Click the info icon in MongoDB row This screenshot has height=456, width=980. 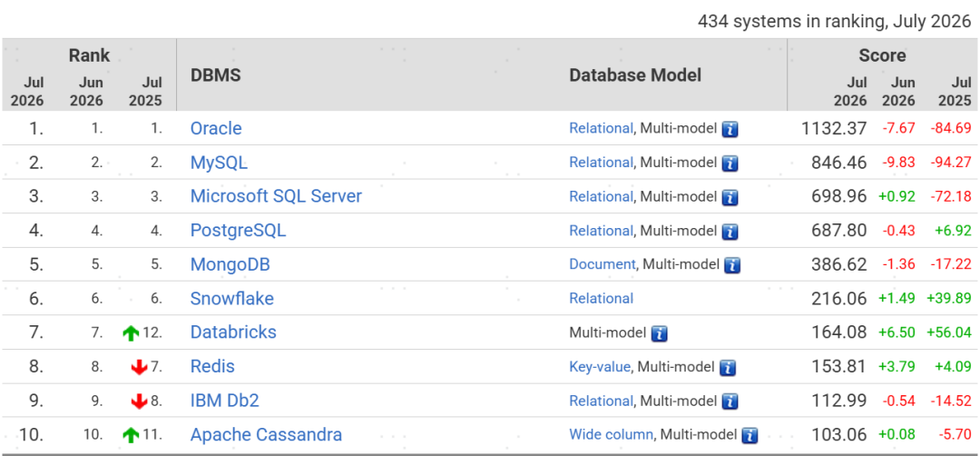(732, 265)
